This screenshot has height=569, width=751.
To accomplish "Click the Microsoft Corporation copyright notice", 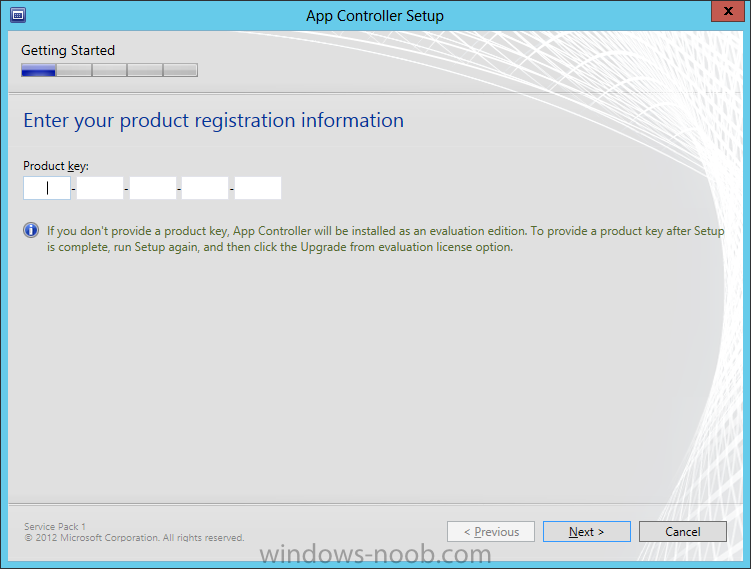I will [x=134, y=538].
